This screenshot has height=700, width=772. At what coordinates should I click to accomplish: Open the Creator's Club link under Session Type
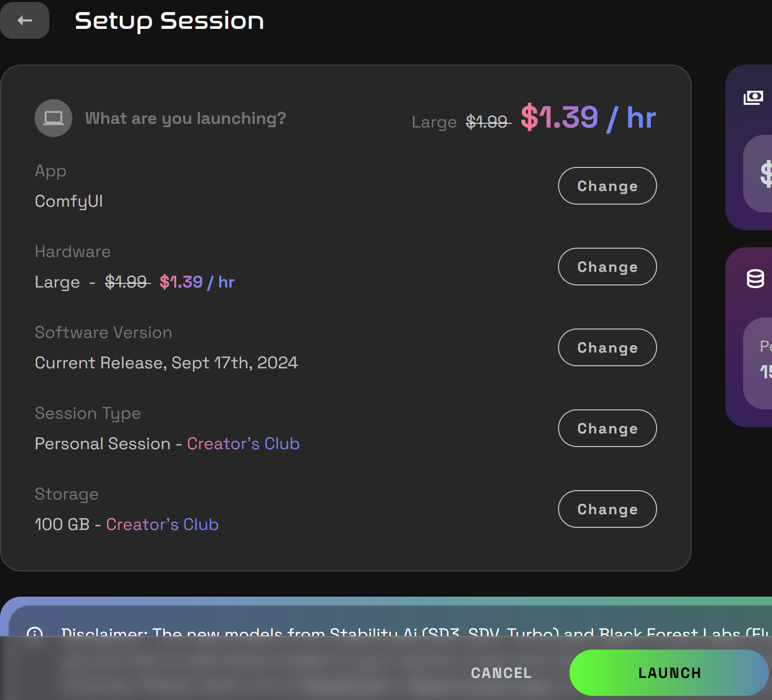[x=243, y=443]
